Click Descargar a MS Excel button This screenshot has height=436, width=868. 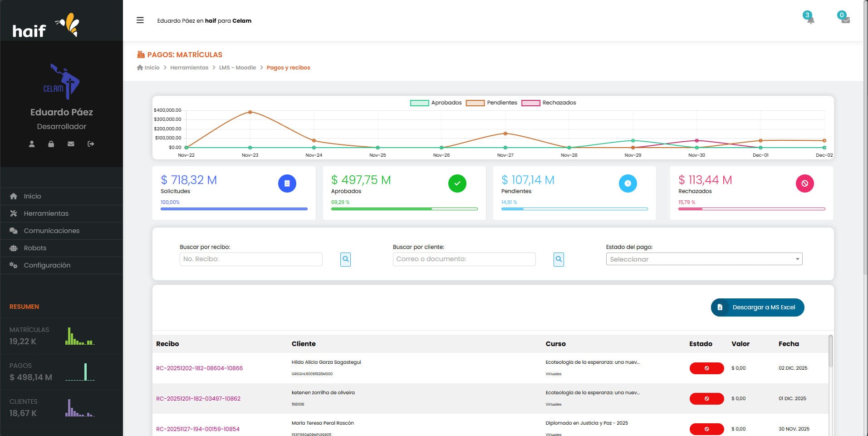click(x=757, y=307)
